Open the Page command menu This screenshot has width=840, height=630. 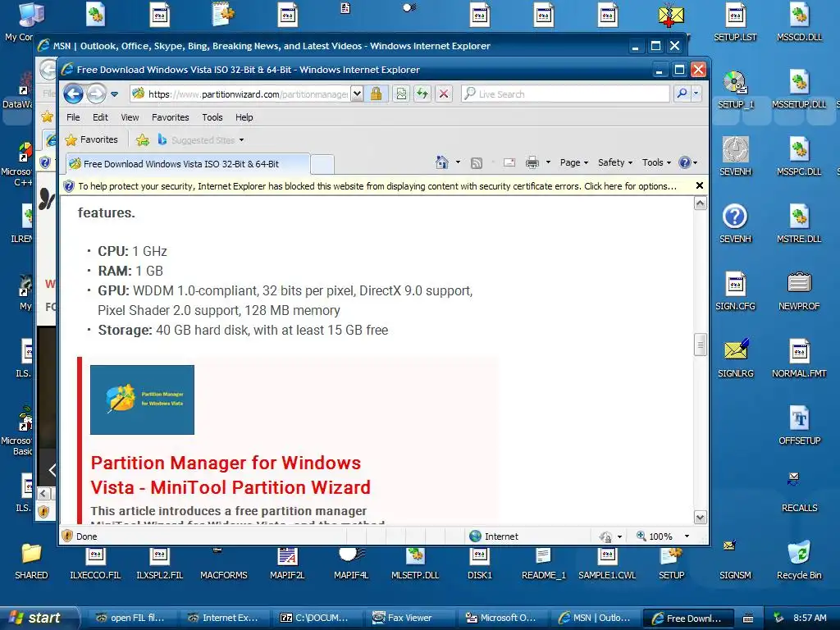point(573,162)
